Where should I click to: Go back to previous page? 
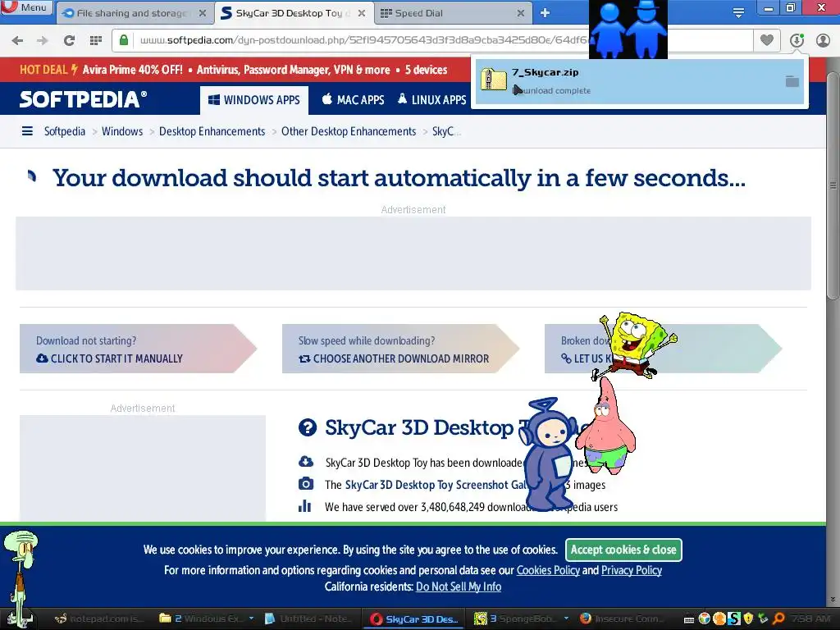click(17, 40)
